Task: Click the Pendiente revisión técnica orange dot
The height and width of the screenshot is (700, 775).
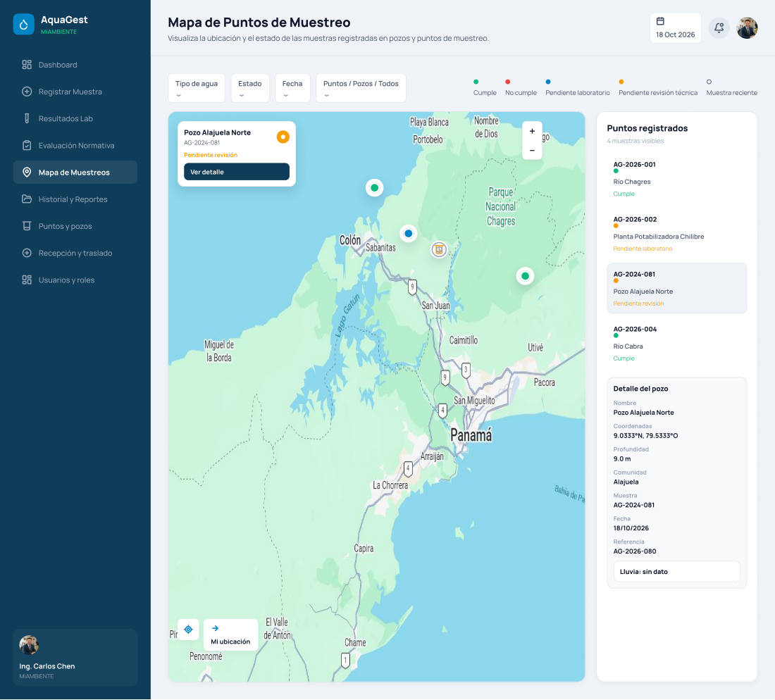Action: [621, 82]
